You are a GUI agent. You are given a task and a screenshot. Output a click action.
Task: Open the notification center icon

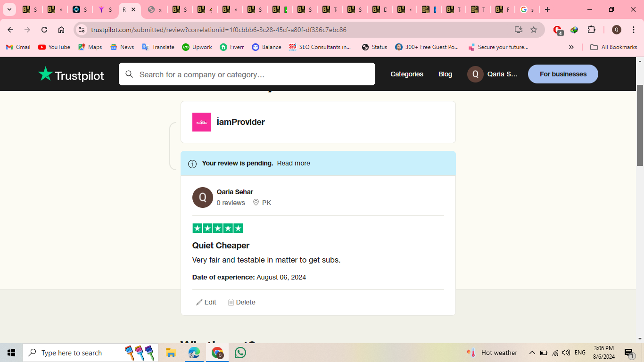(x=629, y=353)
